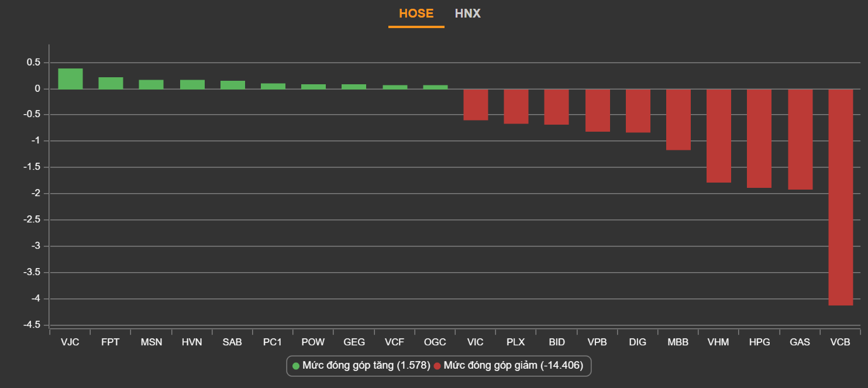Select the VPB red bar

click(597, 111)
